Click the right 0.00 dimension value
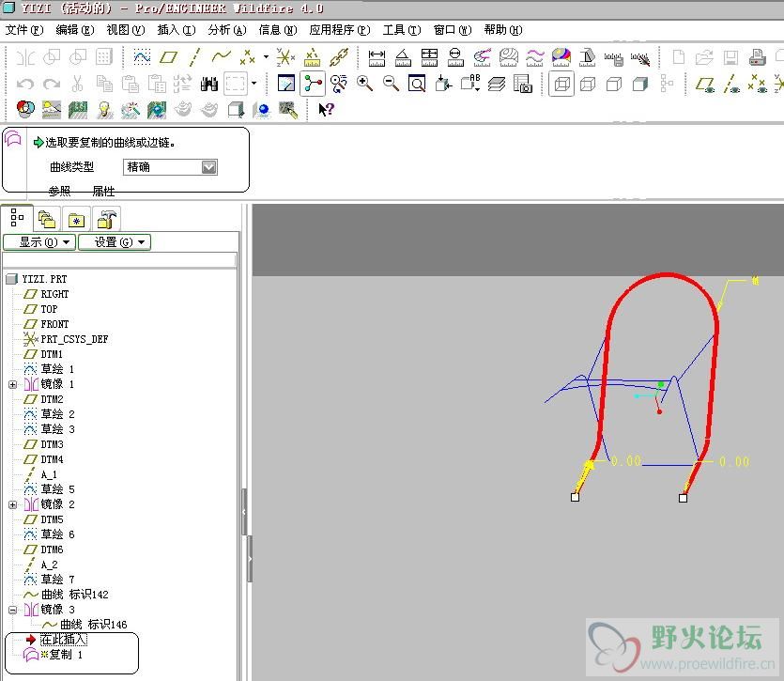784x681 pixels. (734, 461)
